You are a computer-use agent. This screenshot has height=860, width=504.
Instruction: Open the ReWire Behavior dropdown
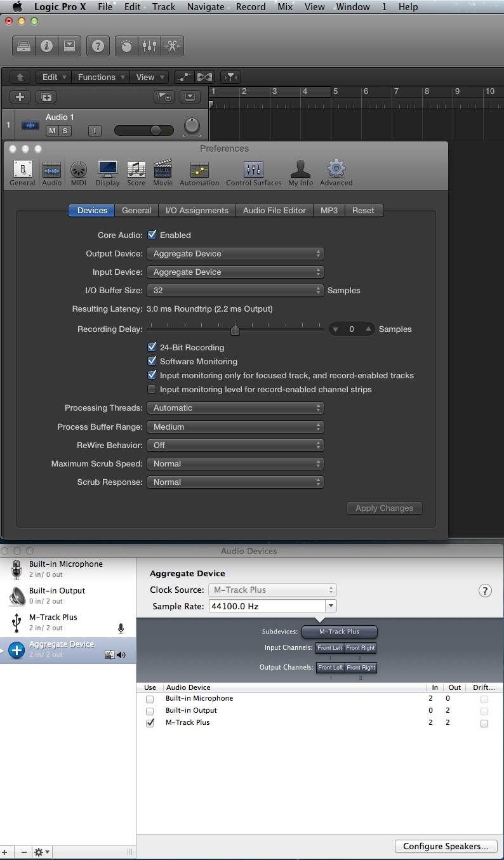[x=235, y=446]
